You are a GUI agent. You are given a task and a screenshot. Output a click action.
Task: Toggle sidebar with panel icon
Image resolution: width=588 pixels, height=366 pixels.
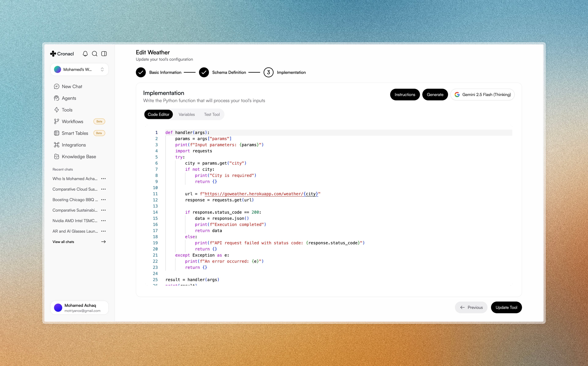pyautogui.click(x=104, y=54)
